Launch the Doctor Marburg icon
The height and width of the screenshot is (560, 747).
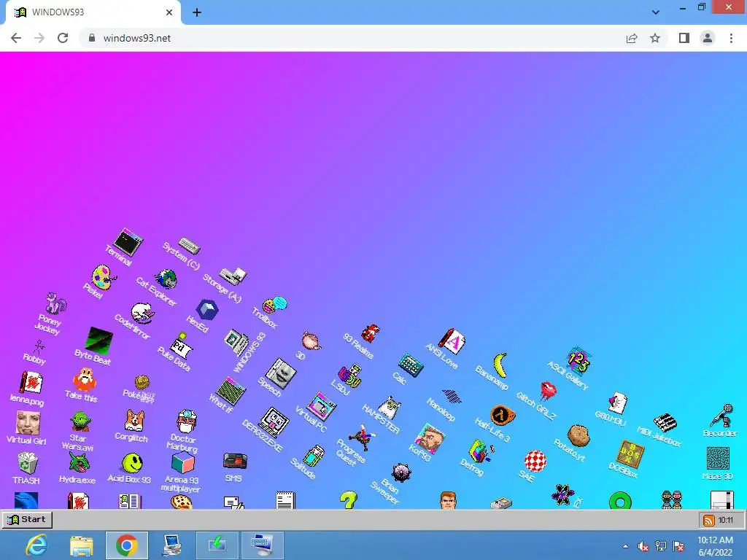pos(187,421)
